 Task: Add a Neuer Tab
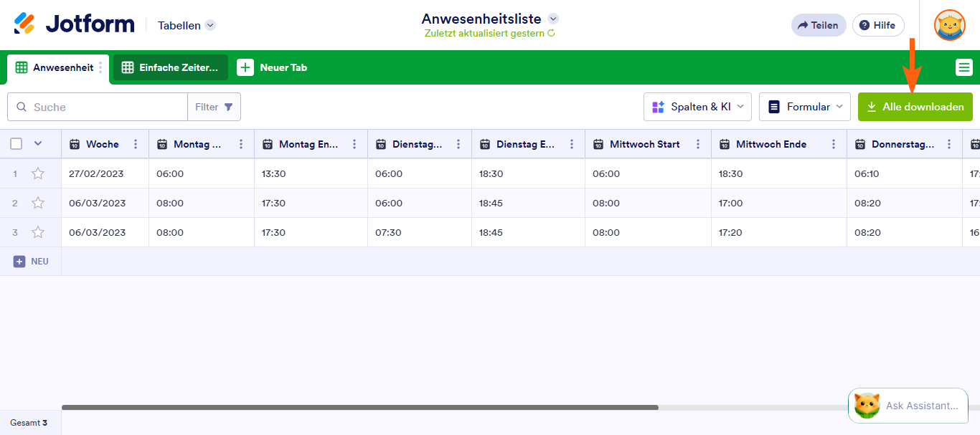272,67
